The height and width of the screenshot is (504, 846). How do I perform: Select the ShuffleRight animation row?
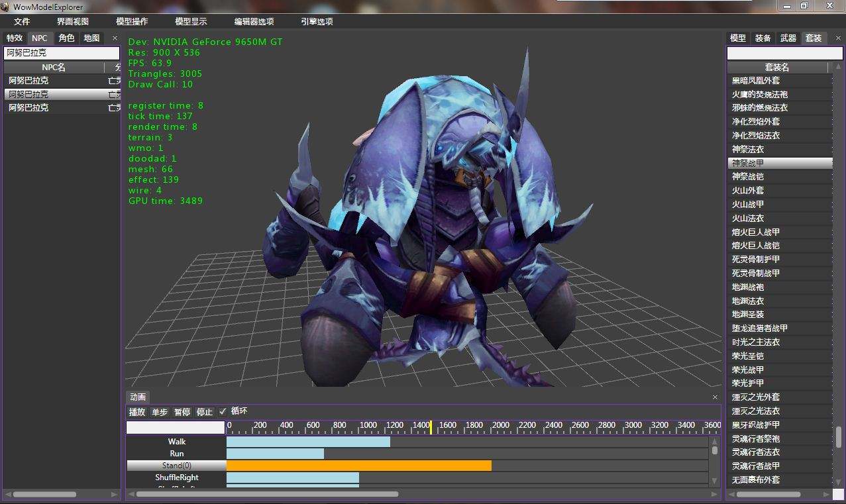pyautogui.click(x=176, y=478)
